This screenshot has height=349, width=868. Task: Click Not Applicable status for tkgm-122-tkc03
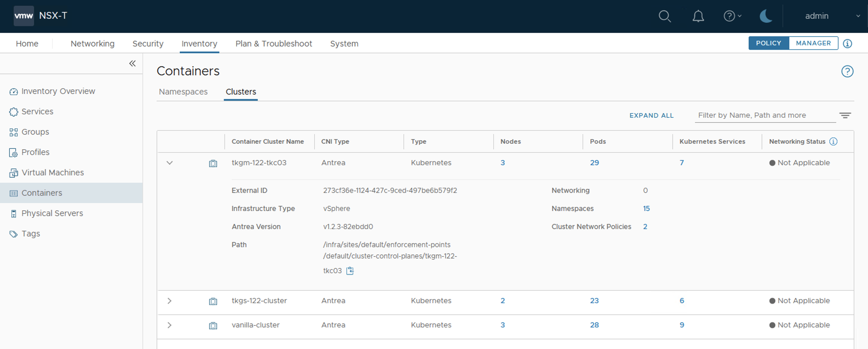pyautogui.click(x=799, y=163)
